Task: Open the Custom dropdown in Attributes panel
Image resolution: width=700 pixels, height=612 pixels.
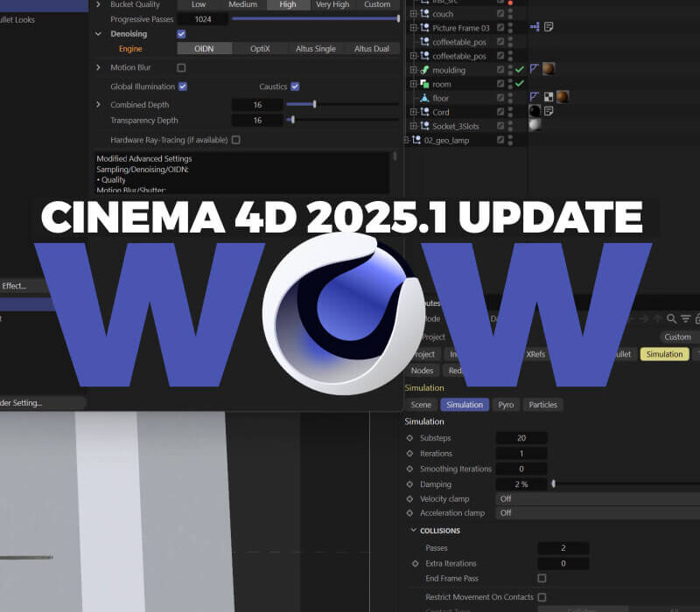Action: [x=679, y=337]
